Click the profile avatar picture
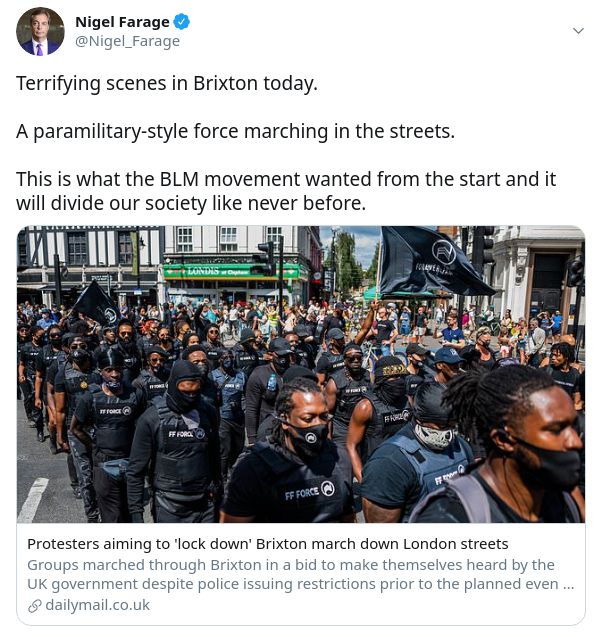598x637 pixels. coord(40,31)
